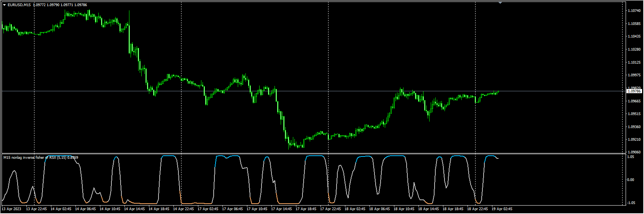644x214 pixels.
Task: Click the indicator label 'M15 nonlag inverse fisher of RSX'
Action: click(x=30, y=158)
